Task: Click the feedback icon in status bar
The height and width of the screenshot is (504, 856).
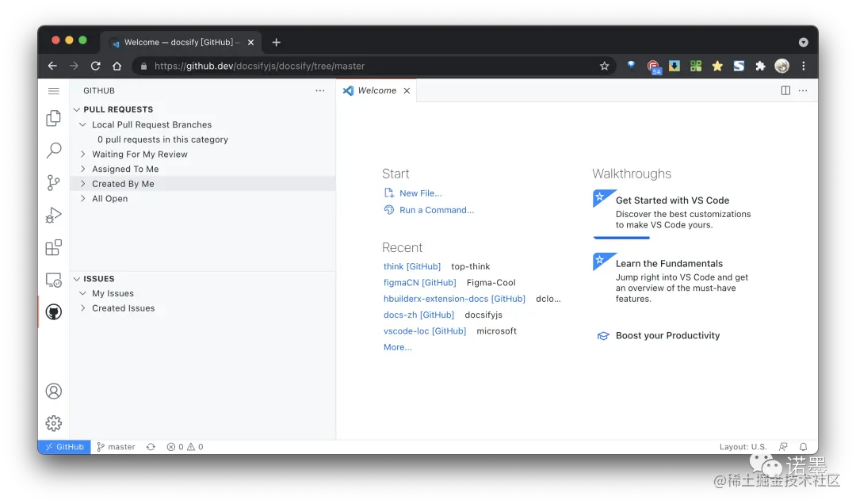Action: click(x=783, y=447)
